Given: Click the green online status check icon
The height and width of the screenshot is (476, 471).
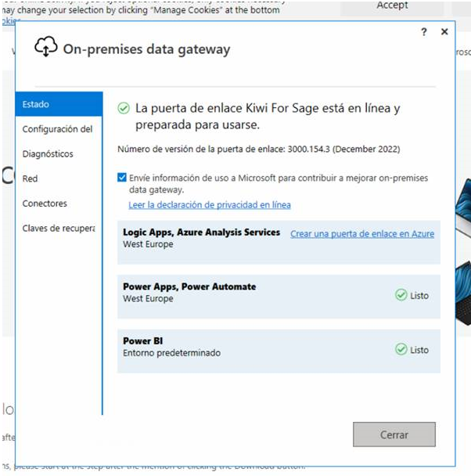Looking at the screenshot, I should click(x=124, y=108).
